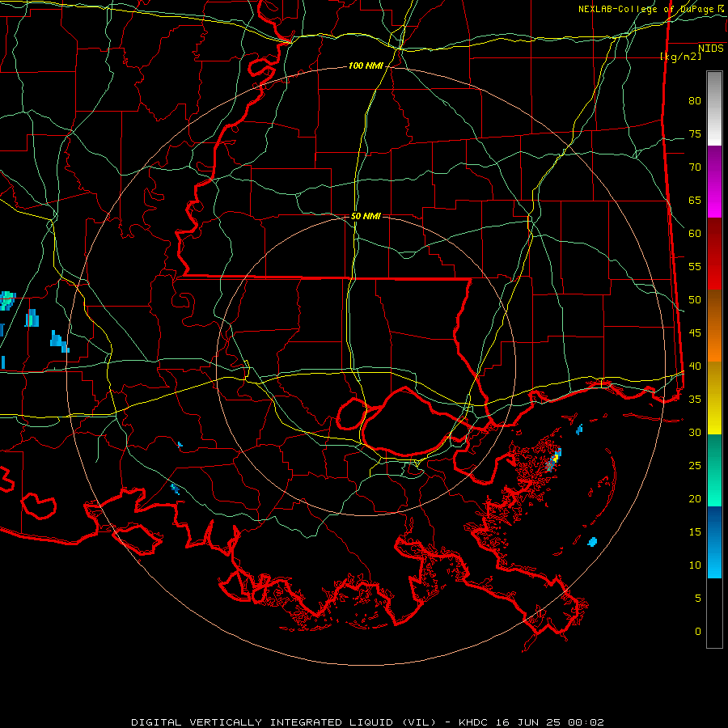
Task: Pick the white-grey segment of the color bar
Action: click(714, 108)
